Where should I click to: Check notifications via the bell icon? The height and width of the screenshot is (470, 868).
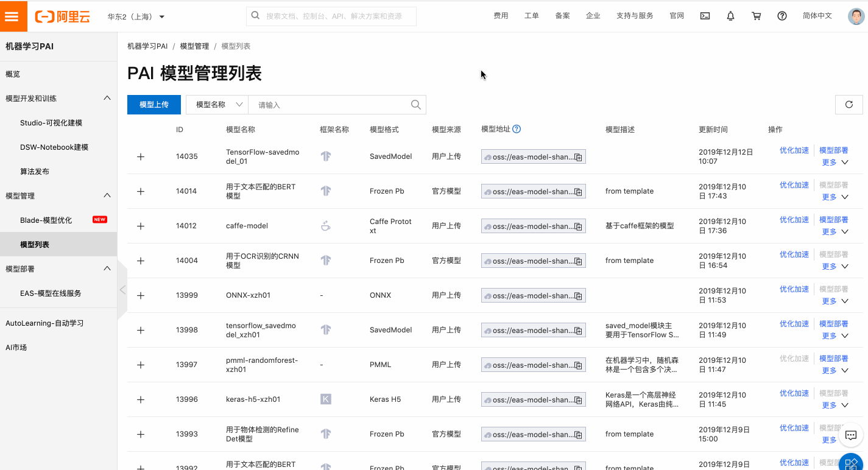730,15
